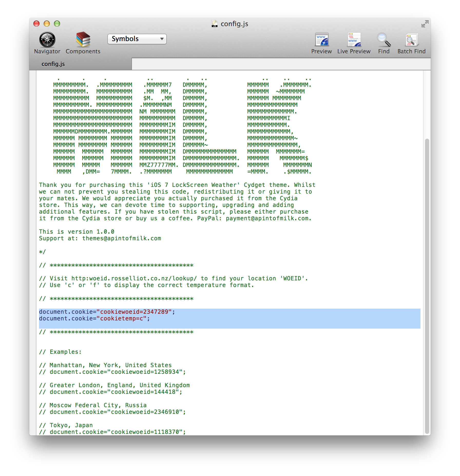Screen dimensions: 460x476
Task: Click the woeid.rosselliot.co.nz lookup comment
Action: pyautogui.click(x=173, y=278)
